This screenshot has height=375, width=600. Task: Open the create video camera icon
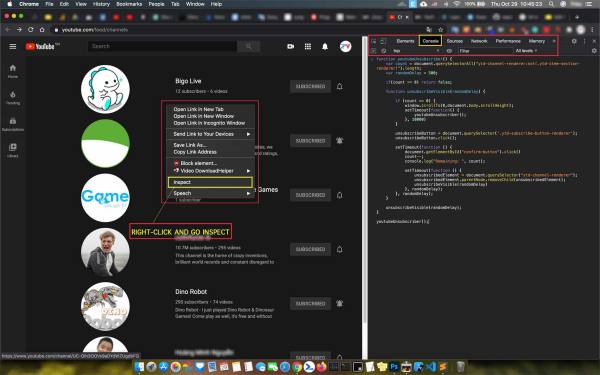click(291, 46)
